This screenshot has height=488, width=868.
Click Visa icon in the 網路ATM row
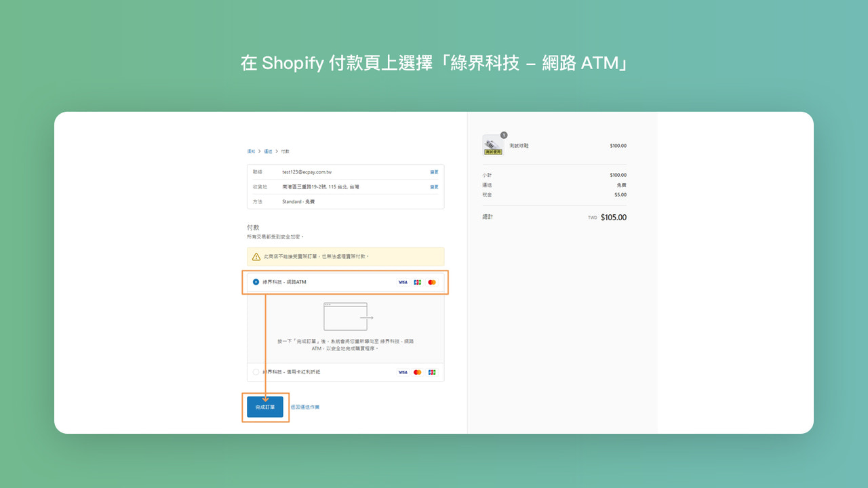[x=403, y=282]
